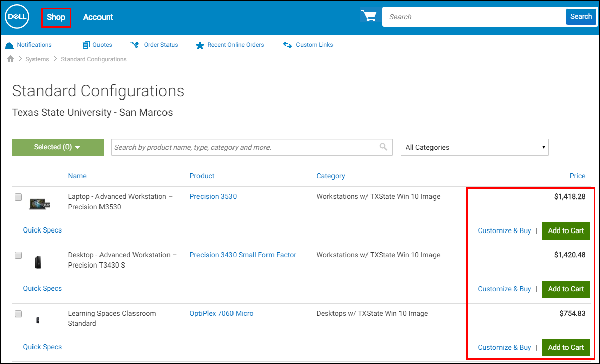View Quick Specs for Precision T3430 S
This screenshot has height=364, width=600.
tap(43, 288)
